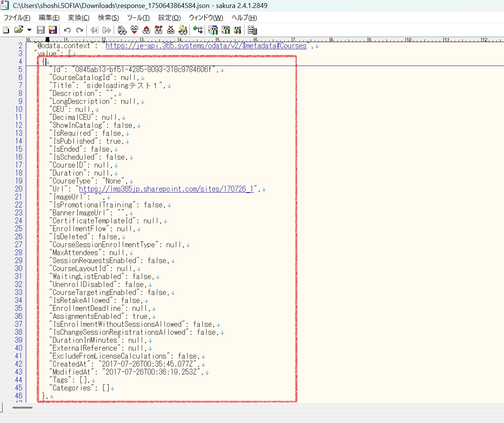Image resolution: width=504 pixels, height=423 pixels.
Task: Select line number 20 in the gutter
Action: pyautogui.click(x=19, y=189)
